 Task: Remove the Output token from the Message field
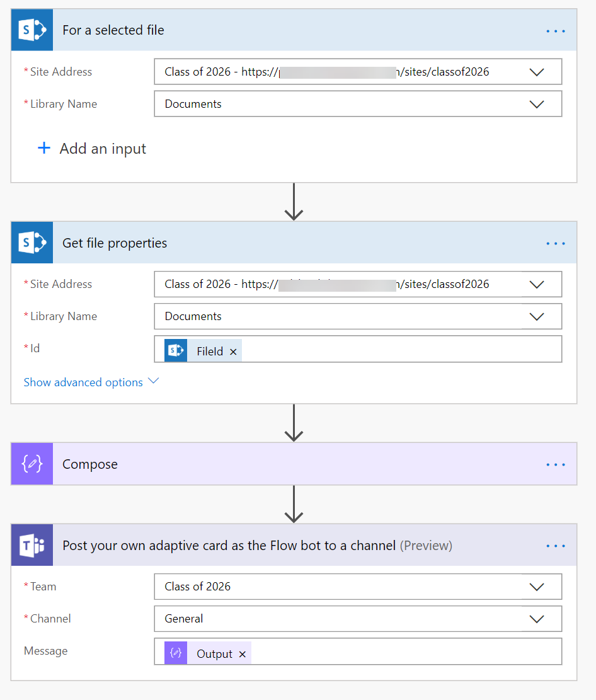243,653
